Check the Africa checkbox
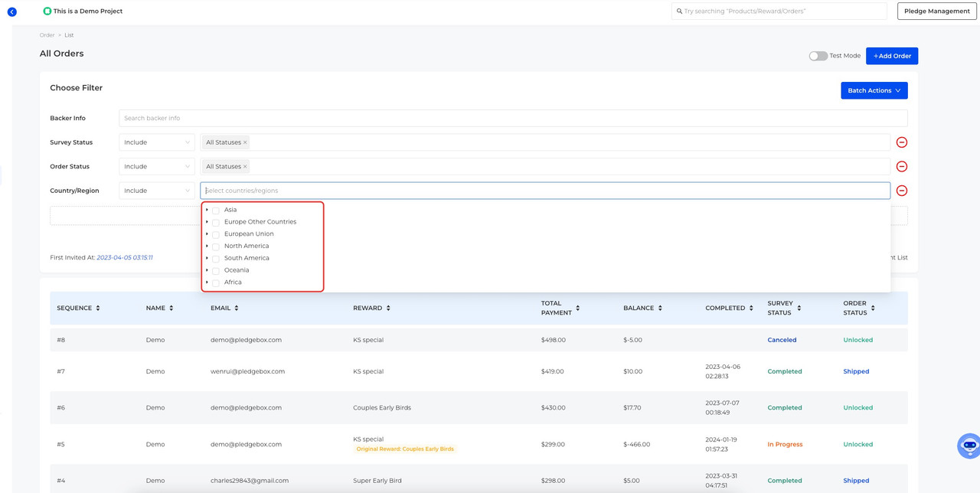 216,282
